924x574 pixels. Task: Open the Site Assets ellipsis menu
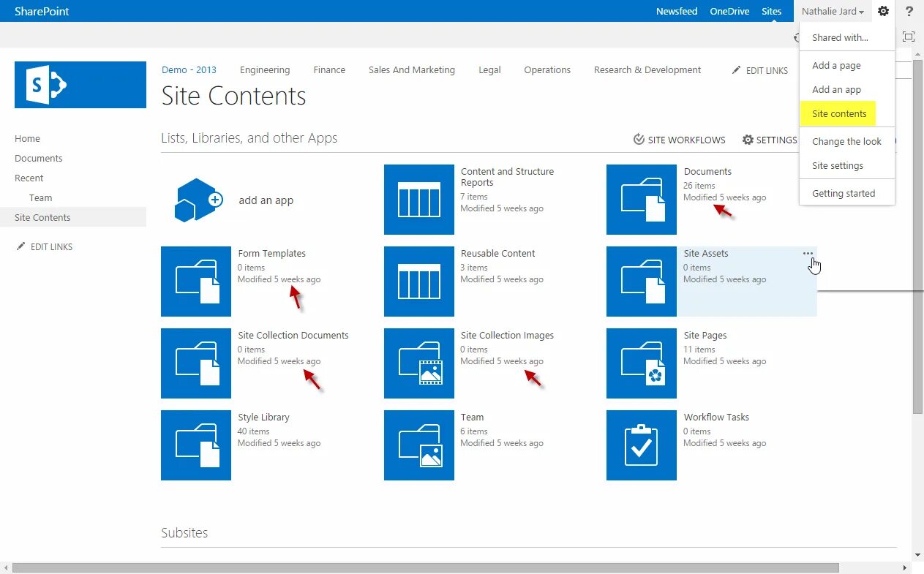pyautogui.click(x=808, y=254)
